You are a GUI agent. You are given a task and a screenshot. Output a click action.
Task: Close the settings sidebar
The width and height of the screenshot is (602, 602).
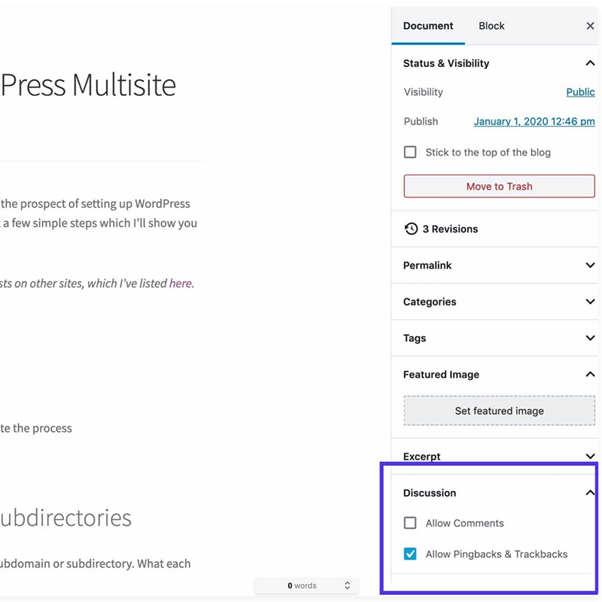pos(590,26)
